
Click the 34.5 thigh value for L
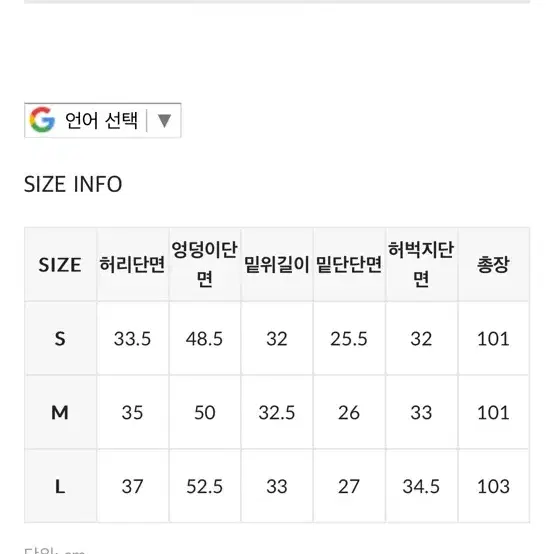coord(421,487)
